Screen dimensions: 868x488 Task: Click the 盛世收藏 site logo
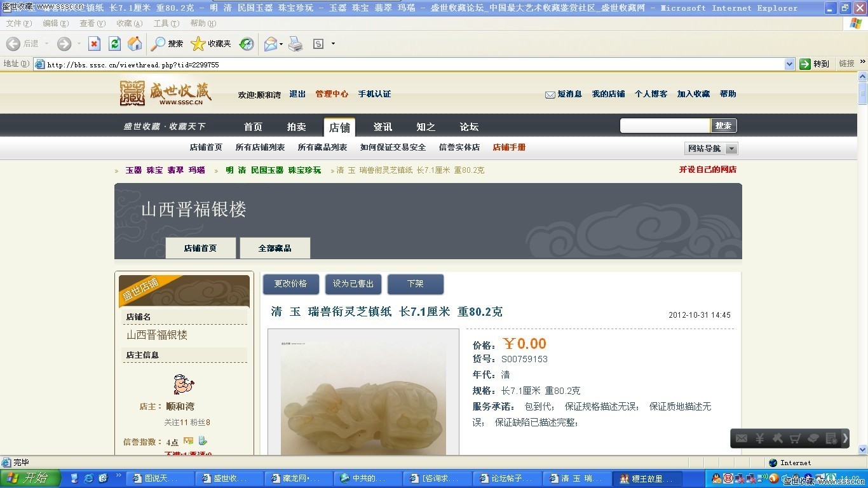tap(166, 93)
